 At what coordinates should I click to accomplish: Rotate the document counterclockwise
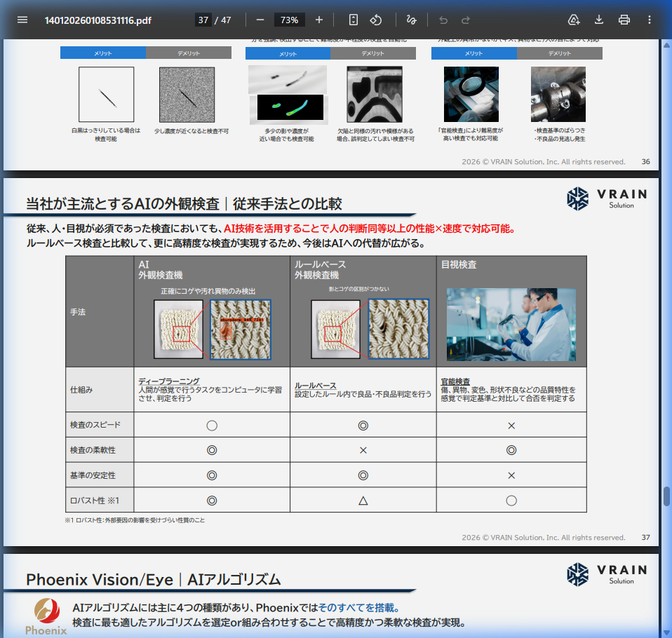376,20
